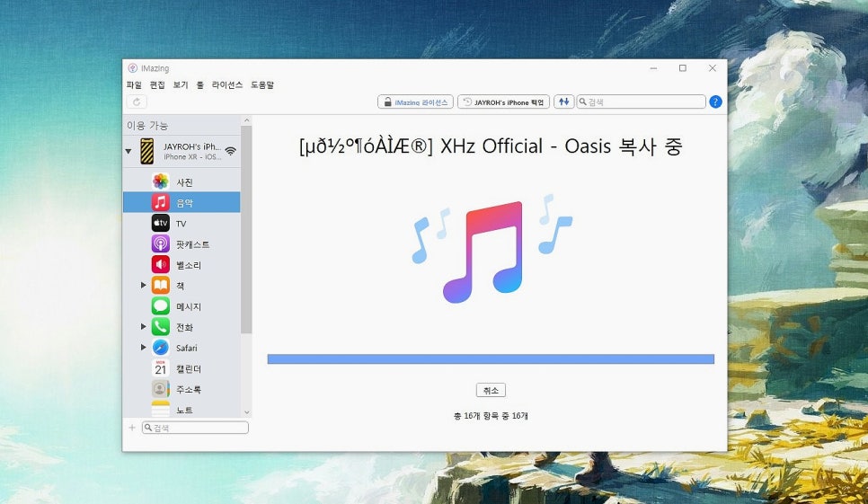Image resolution: width=868 pixels, height=504 pixels.
Task: Click the '이용 가능' sidebar header
Action: click(x=147, y=126)
